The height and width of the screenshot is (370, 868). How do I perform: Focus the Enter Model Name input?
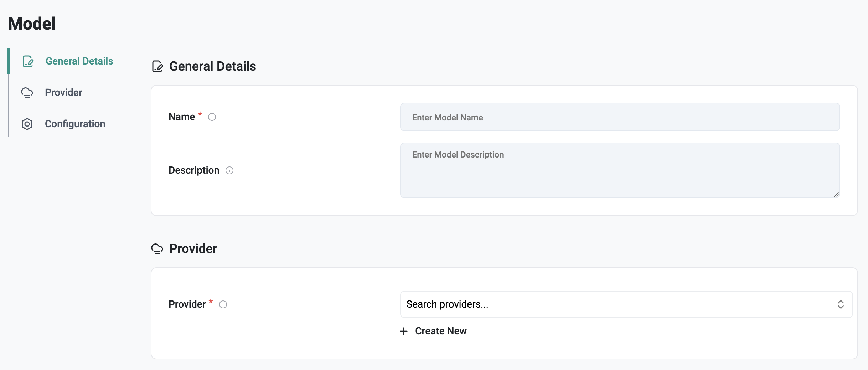620,117
